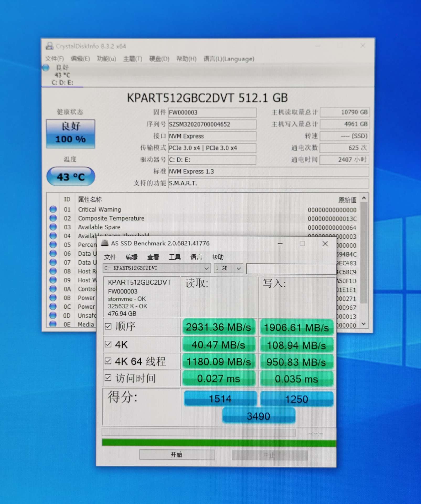Image resolution: width=421 pixels, height=504 pixels.
Task: Select the blue disk status orb above C: D: E:
Action: [x=46, y=68]
